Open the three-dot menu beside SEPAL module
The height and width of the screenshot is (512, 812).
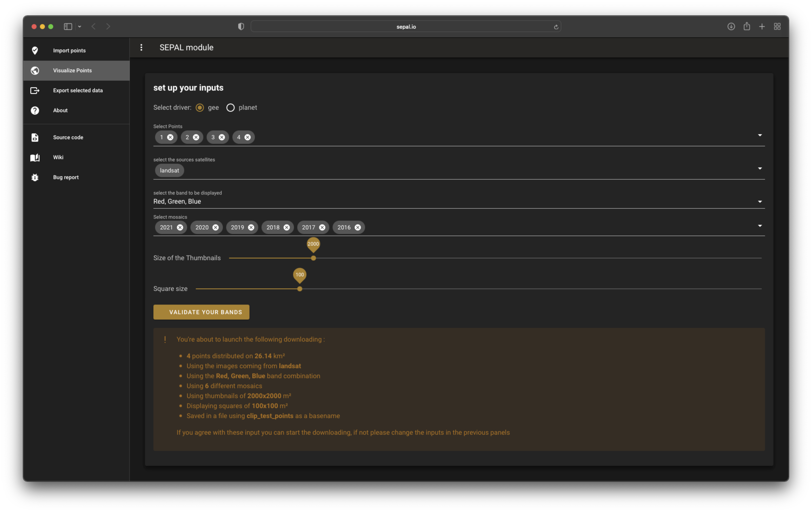pos(141,48)
